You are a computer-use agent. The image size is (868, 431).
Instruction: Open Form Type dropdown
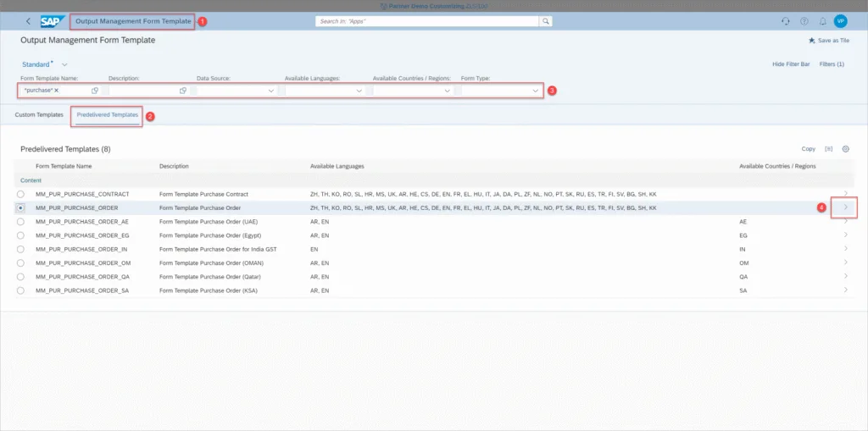pyautogui.click(x=536, y=91)
